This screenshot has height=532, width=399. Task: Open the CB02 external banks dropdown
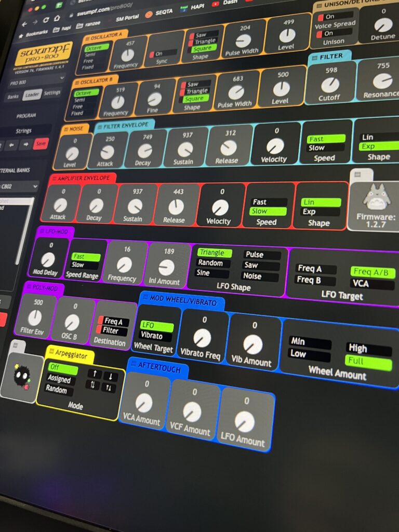[19, 187]
